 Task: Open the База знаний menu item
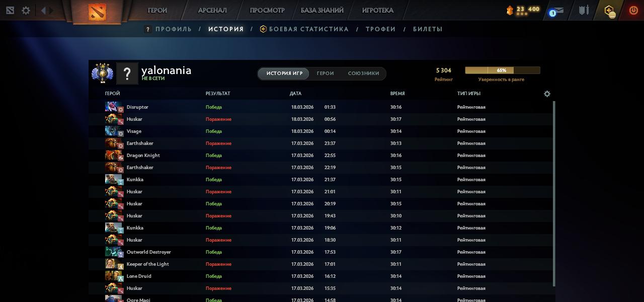point(322,10)
